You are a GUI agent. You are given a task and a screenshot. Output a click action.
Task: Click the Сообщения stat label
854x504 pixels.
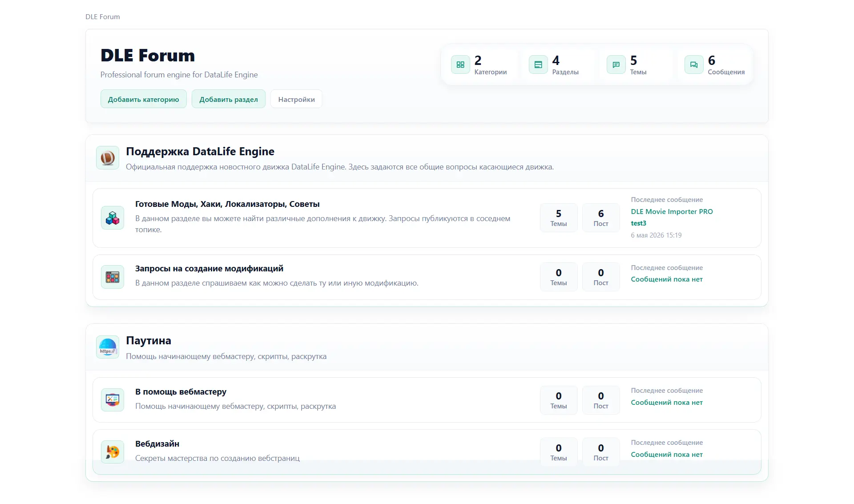click(x=726, y=72)
